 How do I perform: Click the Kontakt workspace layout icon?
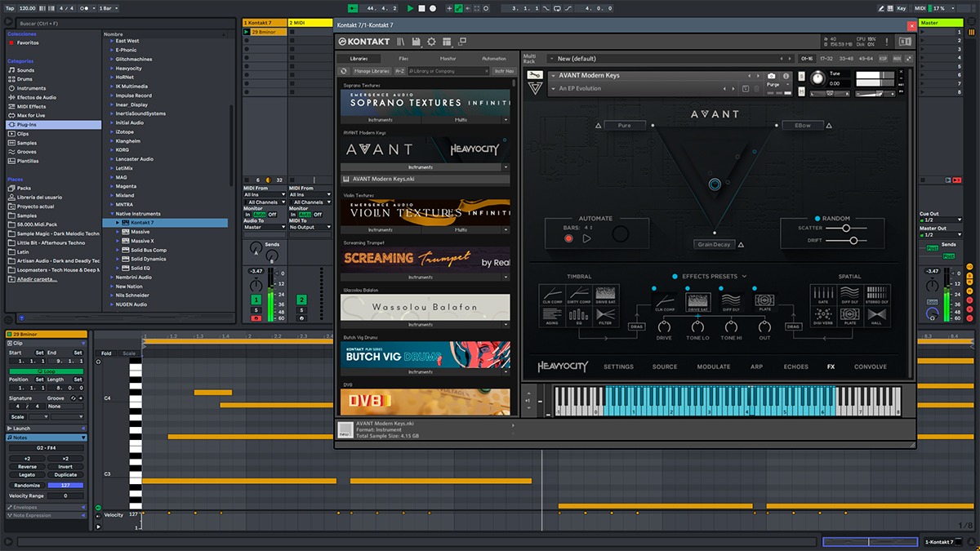tap(448, 41)
